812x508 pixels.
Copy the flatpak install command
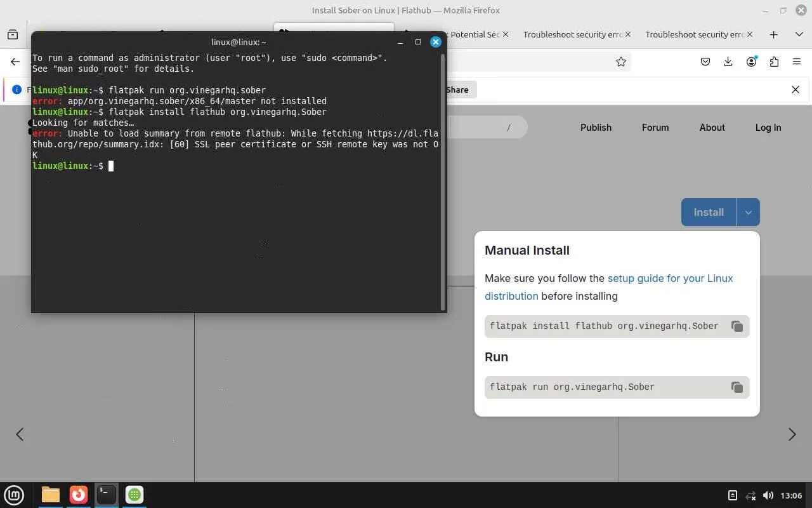[x=737, y=326]
